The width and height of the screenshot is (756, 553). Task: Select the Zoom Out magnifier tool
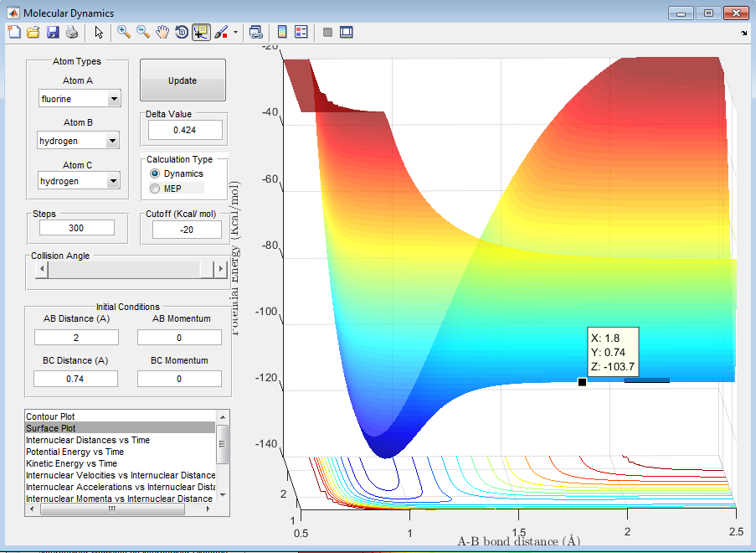click(x=143, y=32)
